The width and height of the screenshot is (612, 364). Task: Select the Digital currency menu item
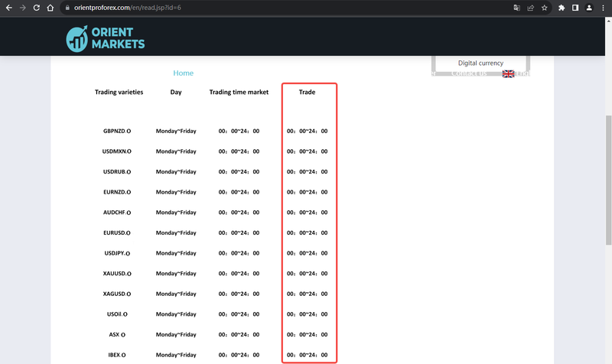[480, 63]
